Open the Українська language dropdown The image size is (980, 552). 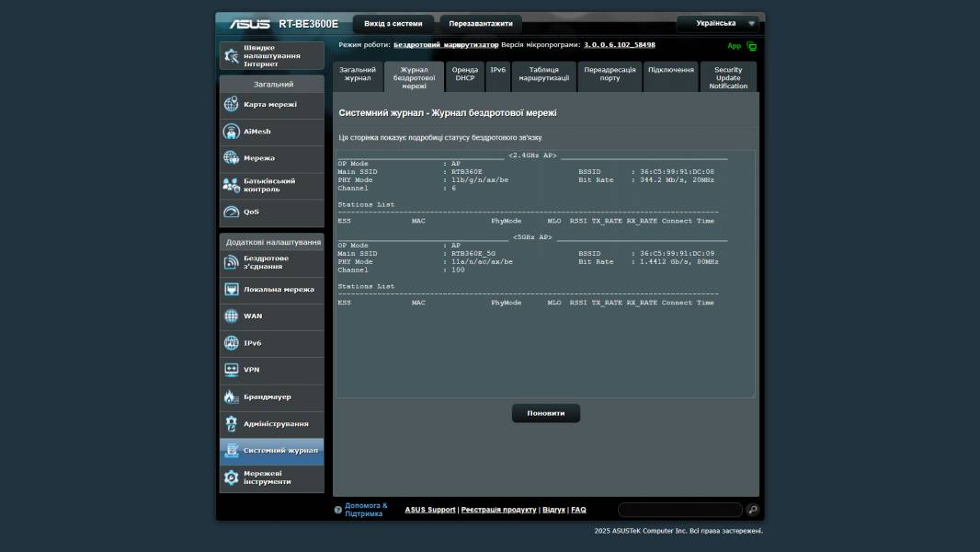[719, 23]
